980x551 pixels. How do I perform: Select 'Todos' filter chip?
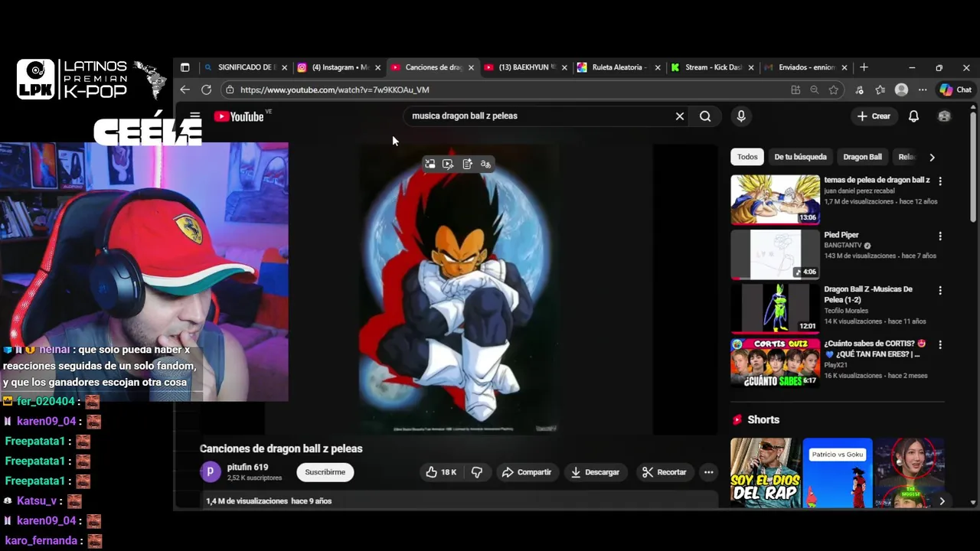point(747,157)
